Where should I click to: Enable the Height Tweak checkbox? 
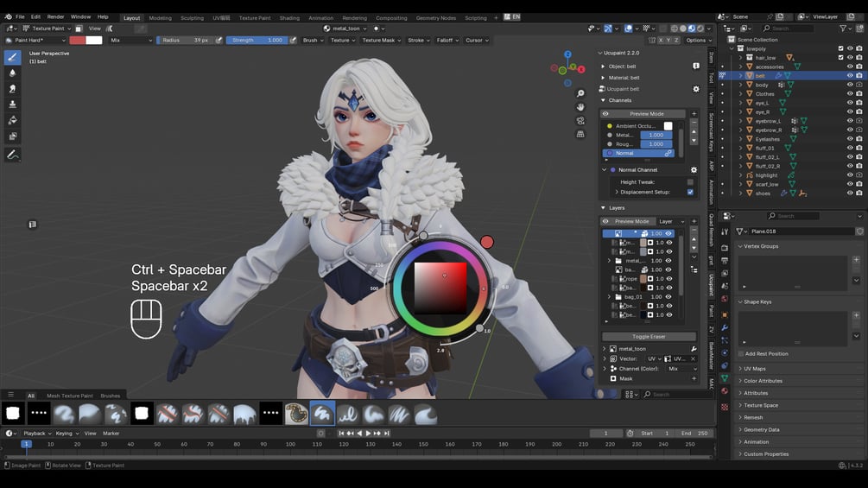[690, 182]
